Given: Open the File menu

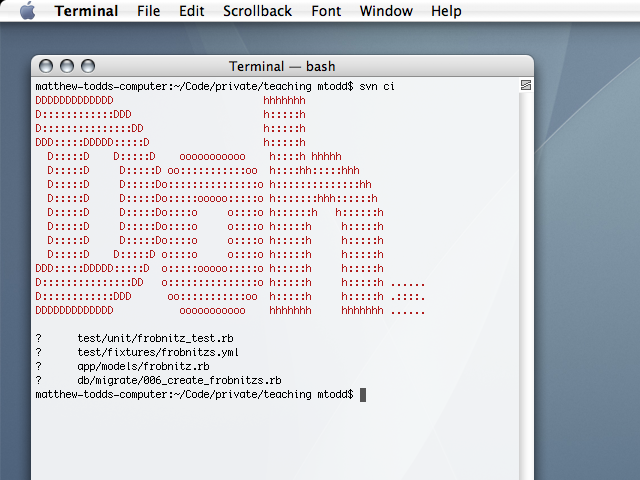Looking at the screenshot, I should (148, 11).
